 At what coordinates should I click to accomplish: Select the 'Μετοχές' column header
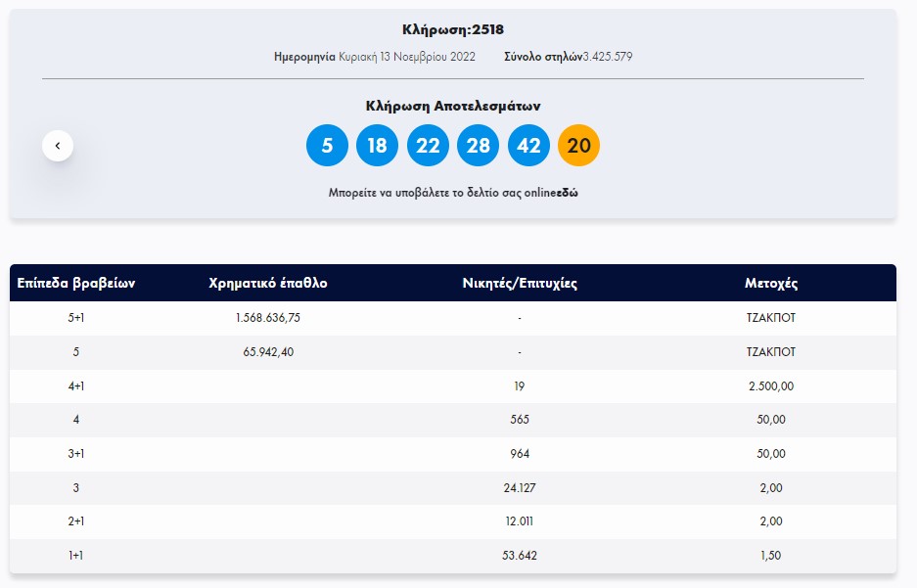[771, 284]
